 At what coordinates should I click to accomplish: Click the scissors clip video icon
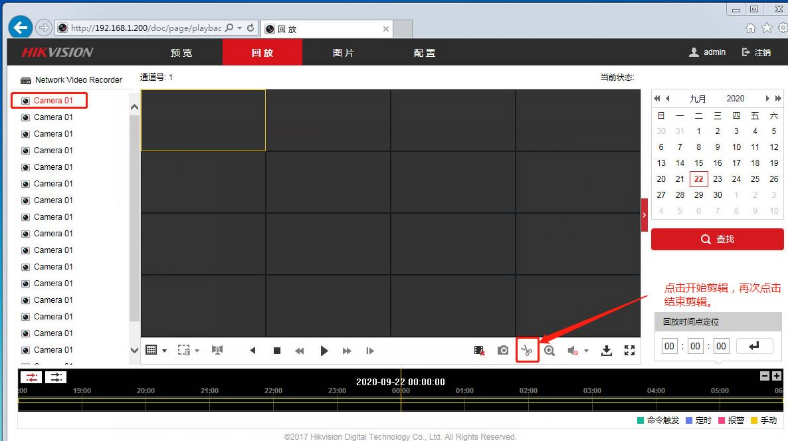tap(528, 351)
